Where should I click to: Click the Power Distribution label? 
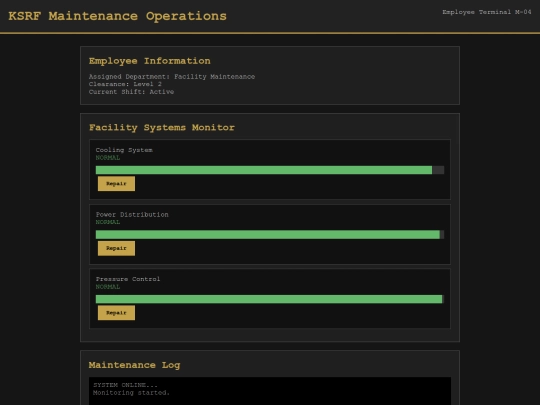tap(132, 214)
